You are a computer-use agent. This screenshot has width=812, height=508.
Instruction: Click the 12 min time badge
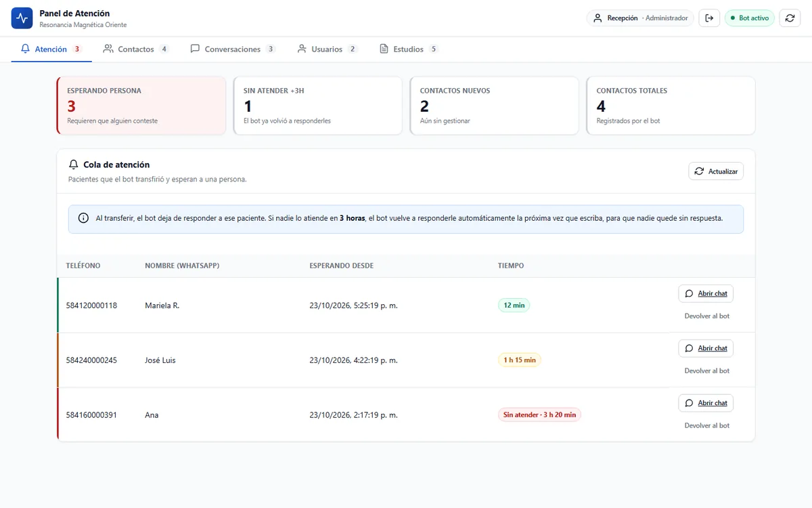(514, 305)
